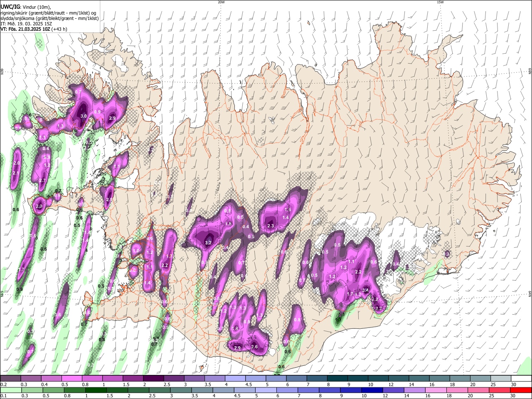Select the 'rigning/skúrir' legend description line
Screen dimensions: 532x399
click(x=48, y=13)
